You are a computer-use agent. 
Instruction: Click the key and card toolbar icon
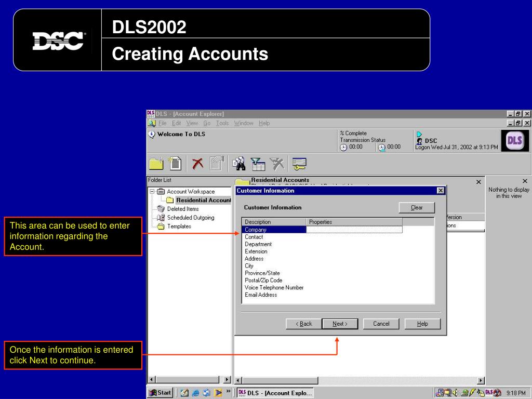tap(299, 164)
